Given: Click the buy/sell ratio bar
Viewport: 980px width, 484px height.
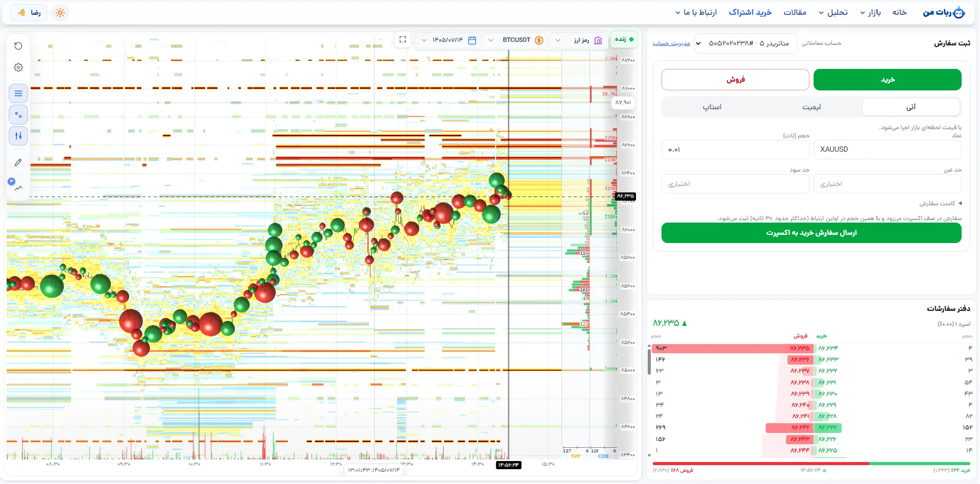Looking at the screenshot, I should point(812,464).
